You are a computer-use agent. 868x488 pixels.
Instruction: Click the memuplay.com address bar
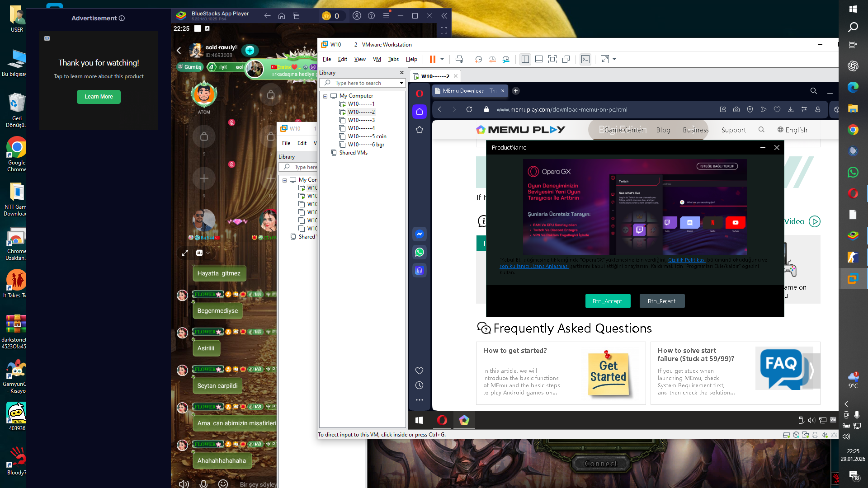562,109
